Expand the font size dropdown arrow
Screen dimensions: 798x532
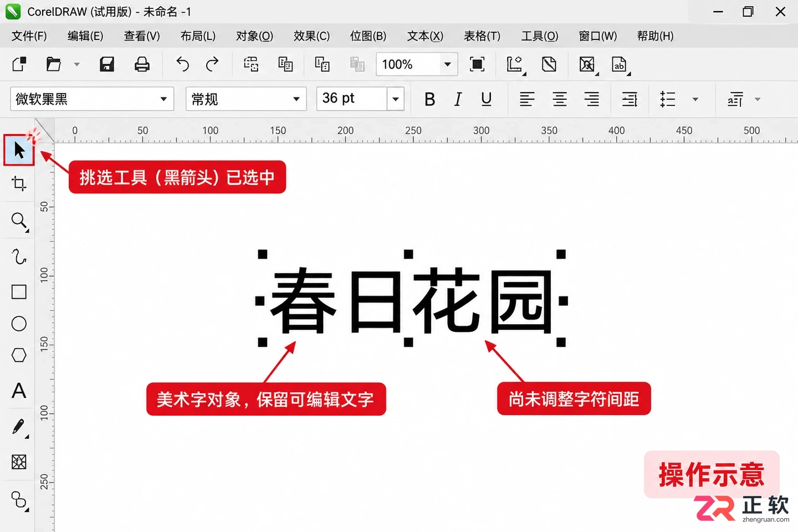[x=396, y=99]
